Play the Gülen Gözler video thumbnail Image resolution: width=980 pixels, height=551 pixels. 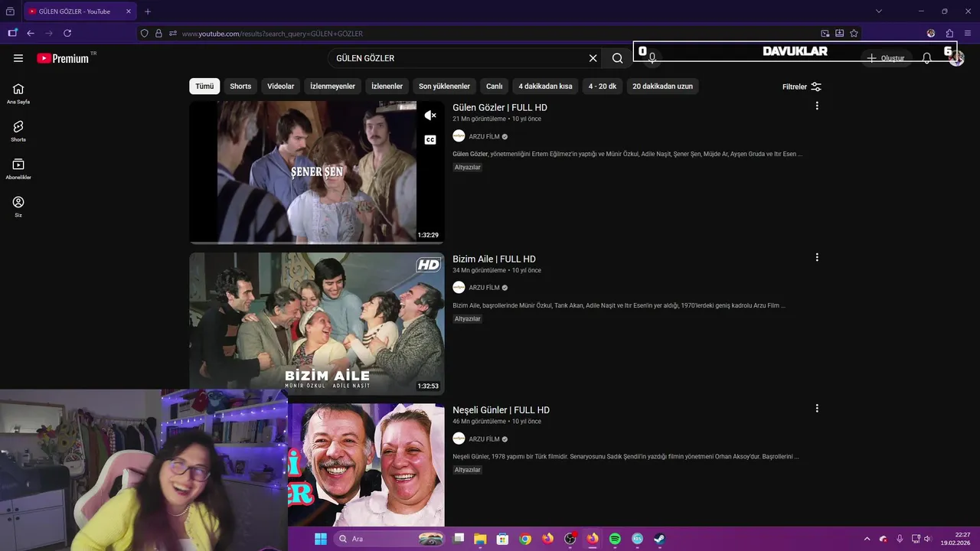[317, 172]
